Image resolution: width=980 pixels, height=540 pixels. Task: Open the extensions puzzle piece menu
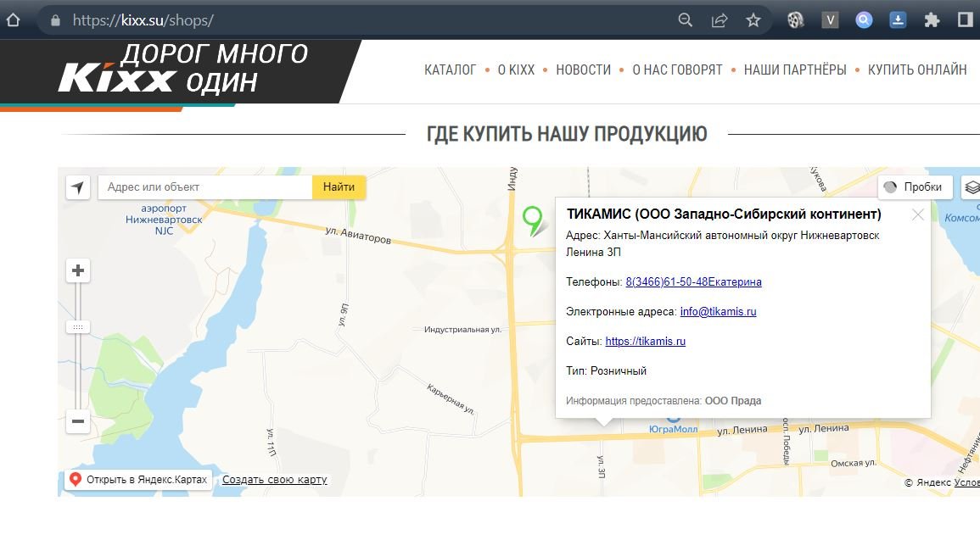pyautogui.click(x=932, y=20)
